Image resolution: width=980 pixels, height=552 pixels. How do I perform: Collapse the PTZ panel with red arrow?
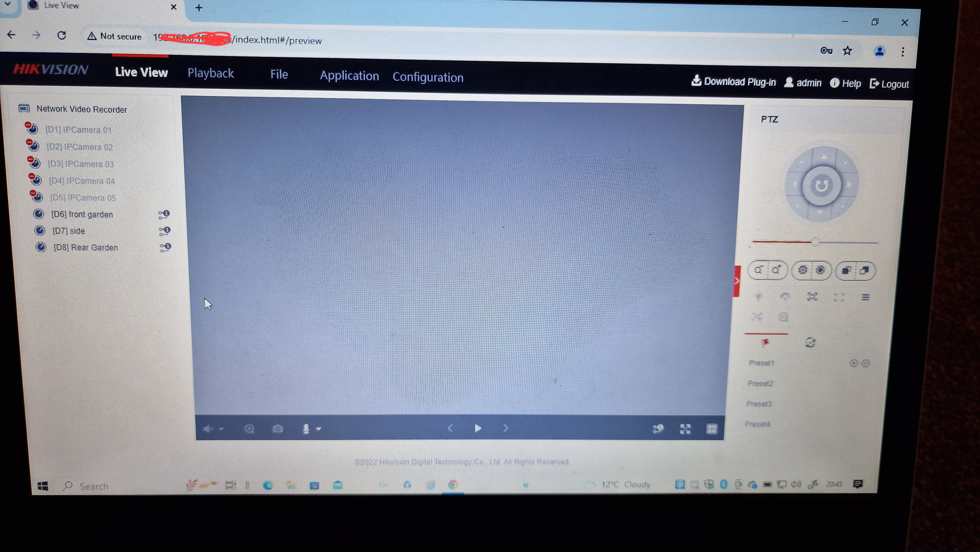736,281
